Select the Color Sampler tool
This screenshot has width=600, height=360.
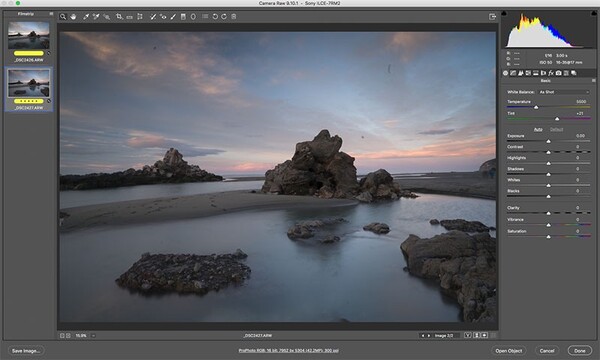pyautogui.click(x=96, y=17)
